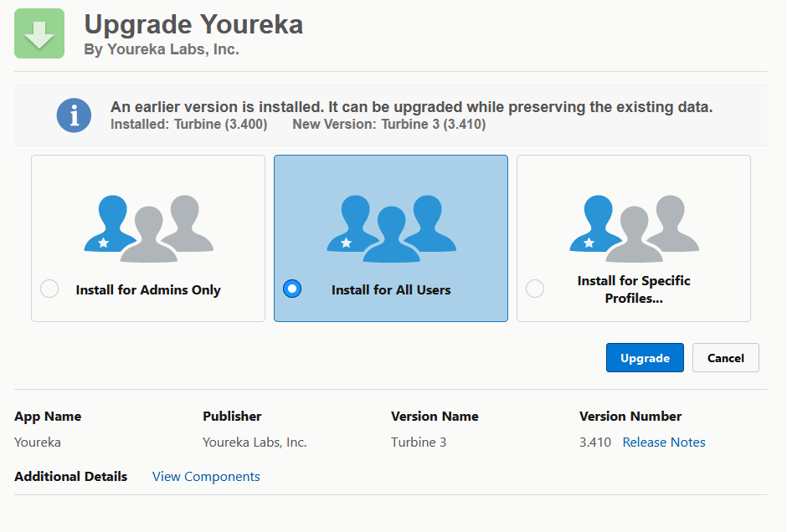Image resolution: width=787 pixels, height=532 pixels.
Task: Click the Specific Profiles people group icon
Action: click(635, 228)
